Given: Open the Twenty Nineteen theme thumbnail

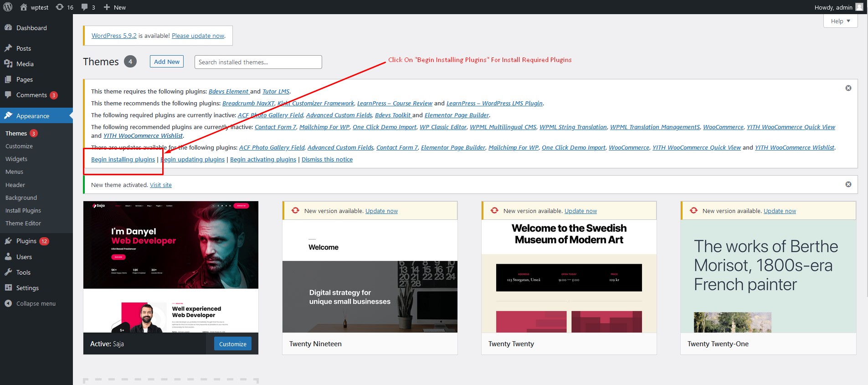Looking at the screenshot, I should click(370, 276).
